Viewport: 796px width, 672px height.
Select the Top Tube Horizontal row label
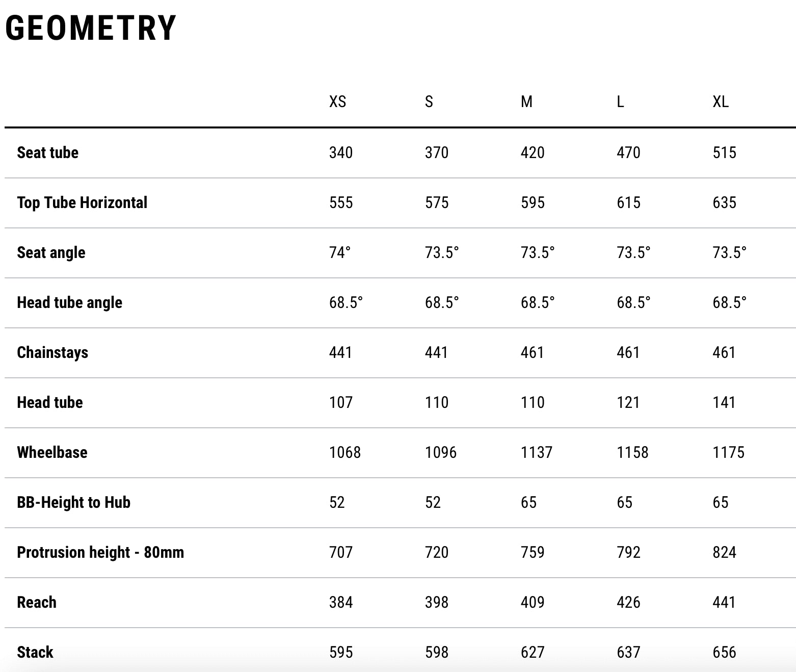coord(82,202)
